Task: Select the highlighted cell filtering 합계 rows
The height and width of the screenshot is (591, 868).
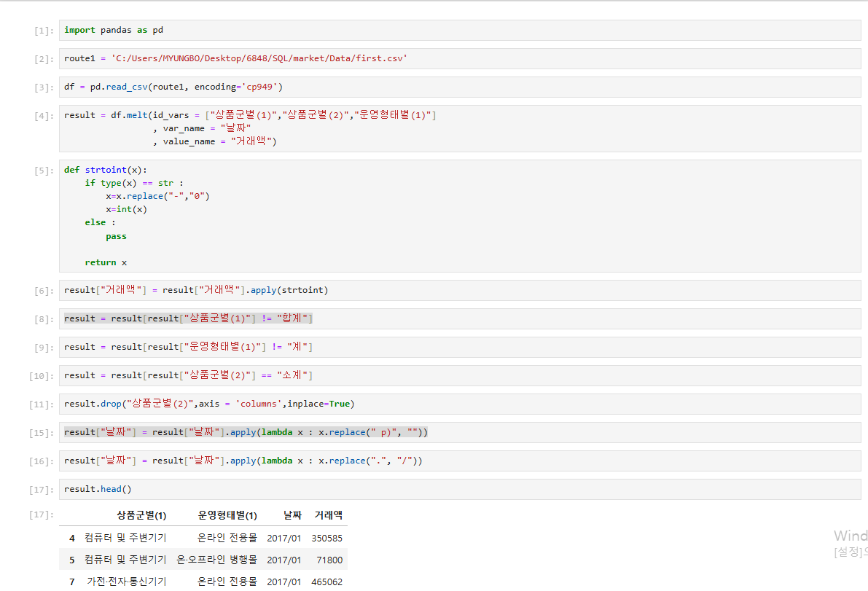Action: click(189, 318)
